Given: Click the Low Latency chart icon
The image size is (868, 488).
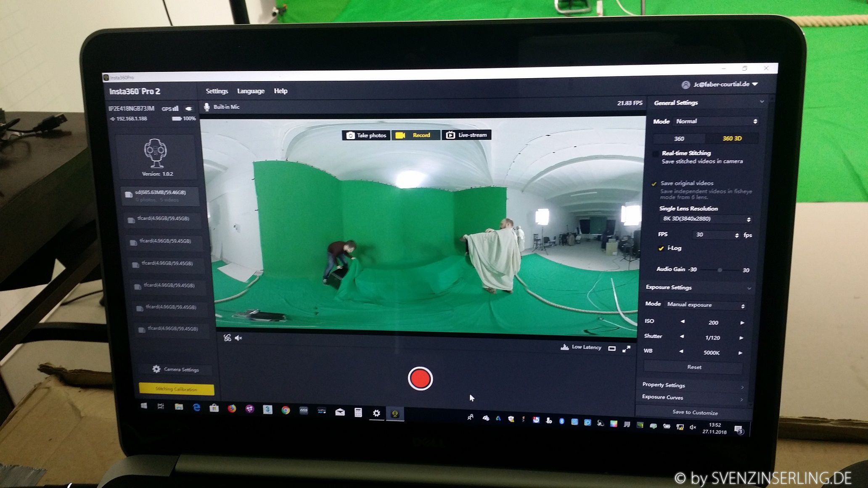Looking at the screenshot, I should pyautogui.click(x=564, y=347).
